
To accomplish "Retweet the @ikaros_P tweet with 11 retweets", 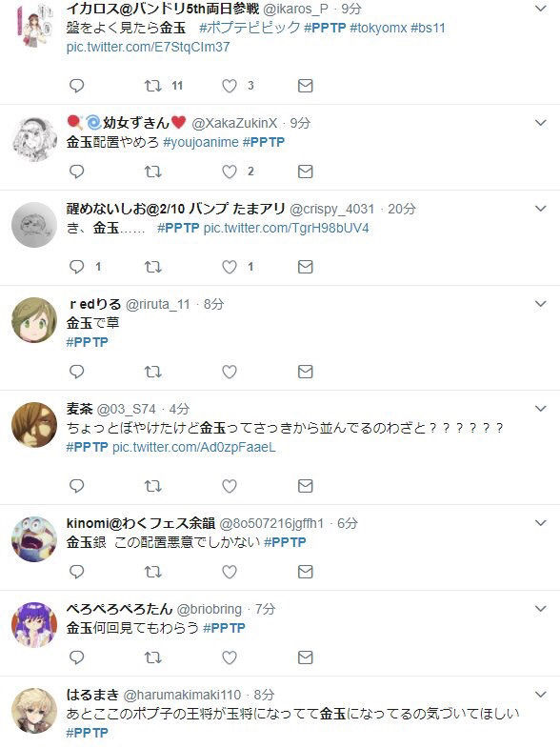I will [153, 86].
